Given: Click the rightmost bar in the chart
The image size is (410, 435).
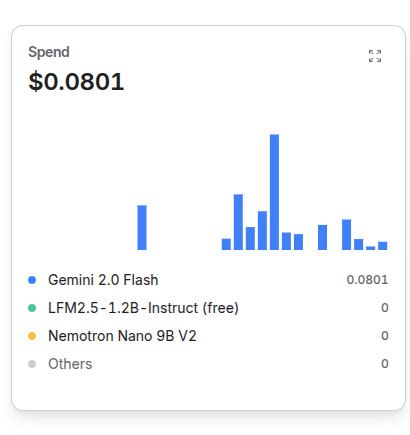Looking at the screenshot, I should point(383,246).
